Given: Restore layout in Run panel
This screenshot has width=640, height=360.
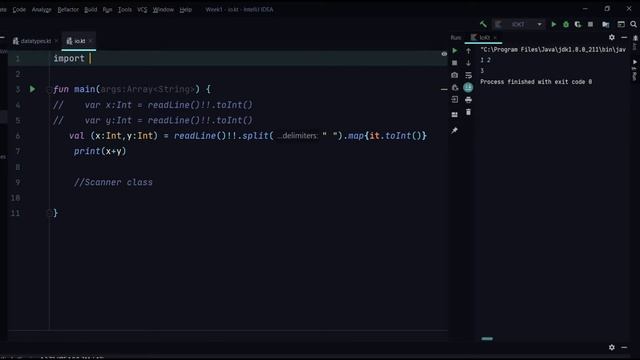Looking at the screenshot, I should click(454, 115).
